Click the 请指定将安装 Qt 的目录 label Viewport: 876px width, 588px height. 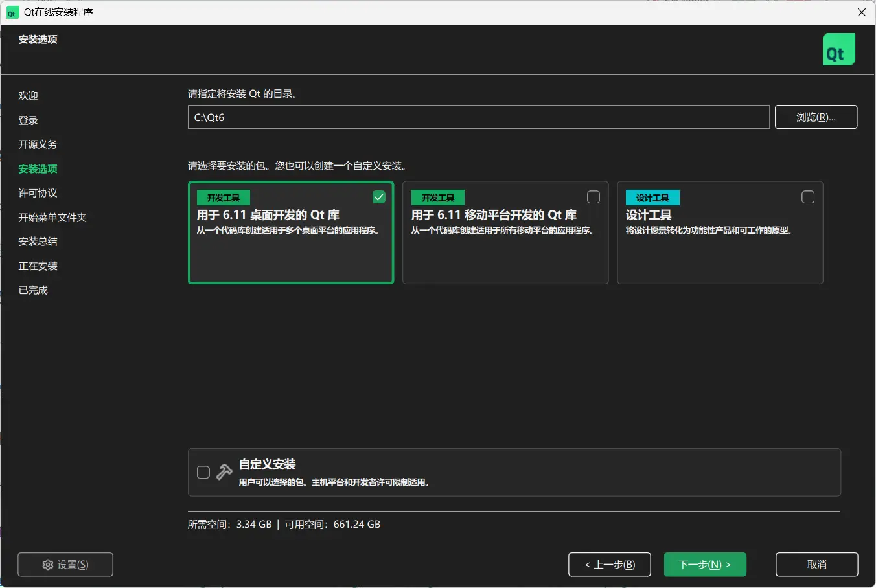click(x=243, y=94)
